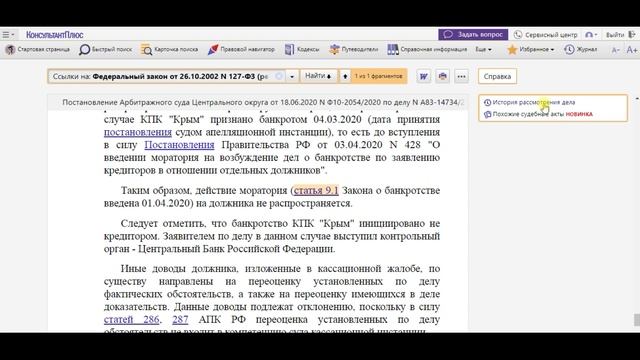Expand the Еще toolbar menu

[x=483, y=49]
